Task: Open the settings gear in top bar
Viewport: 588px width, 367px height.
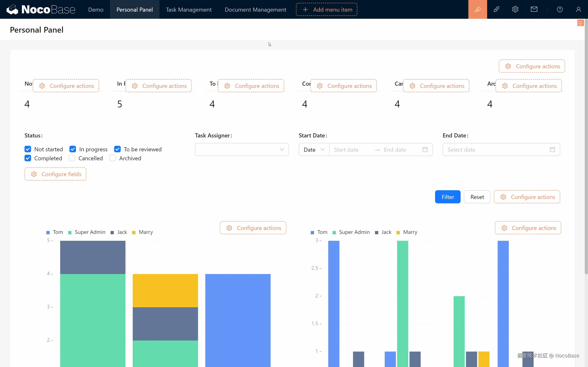Action: click(x=515, y=9)
